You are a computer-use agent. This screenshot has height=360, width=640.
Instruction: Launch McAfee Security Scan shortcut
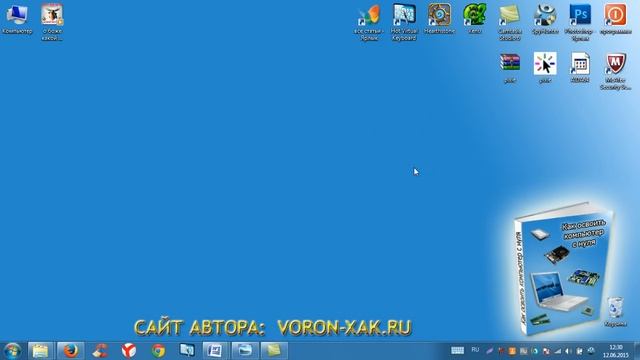pos(615,71)
